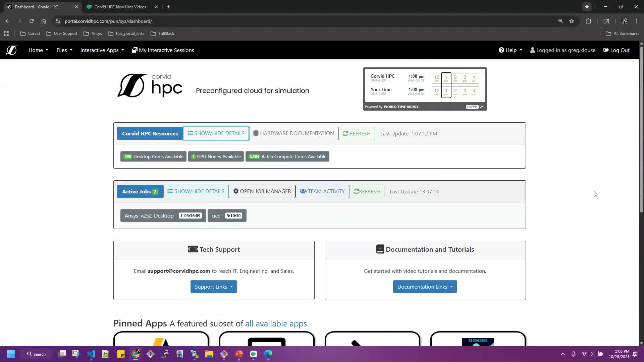Open the Home dropdown menu
The image size is (644, 362).
pos(38,50)
